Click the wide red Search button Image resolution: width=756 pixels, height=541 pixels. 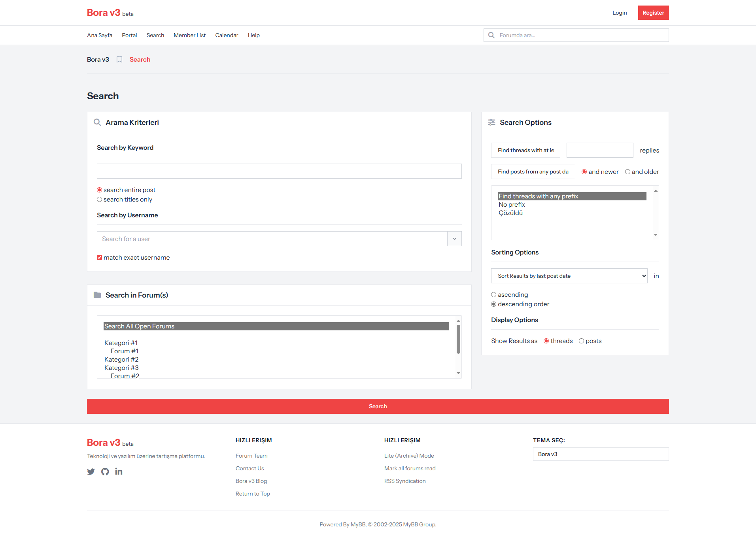point(378,406)
